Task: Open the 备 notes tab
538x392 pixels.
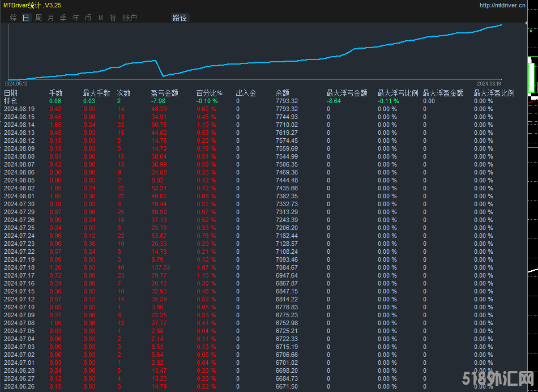Action: click(113, 18)
